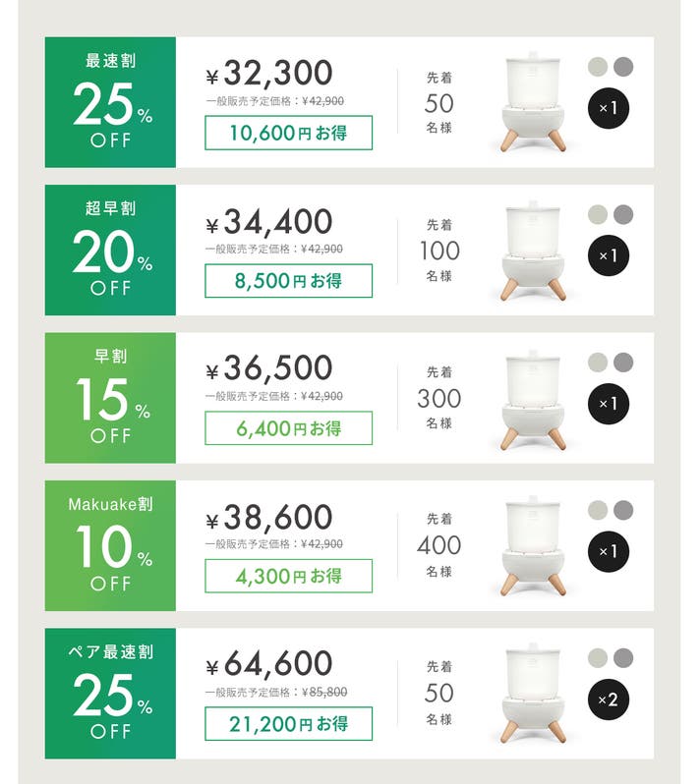Select light gray color swatch in 最速割 row

click(x=598, y=67)
